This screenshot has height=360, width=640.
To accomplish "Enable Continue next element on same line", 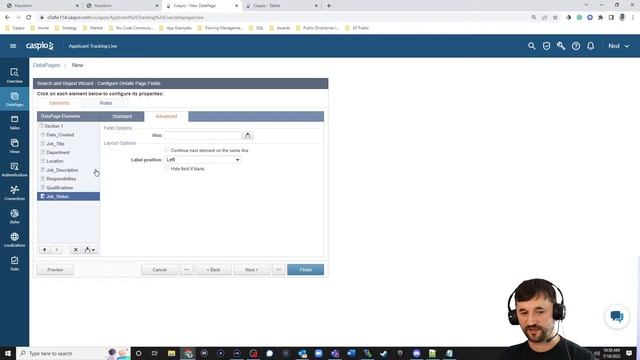I will click(x=167, y=150).
